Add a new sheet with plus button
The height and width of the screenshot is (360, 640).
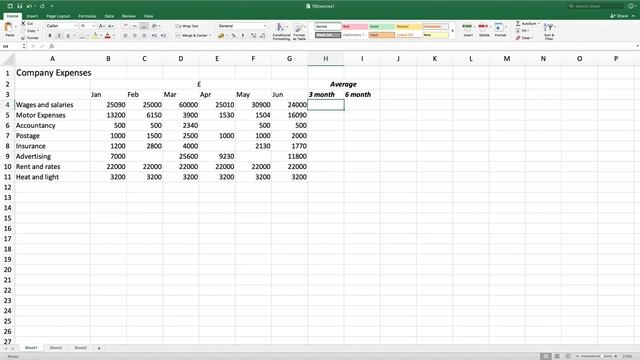tap(99, 348)
